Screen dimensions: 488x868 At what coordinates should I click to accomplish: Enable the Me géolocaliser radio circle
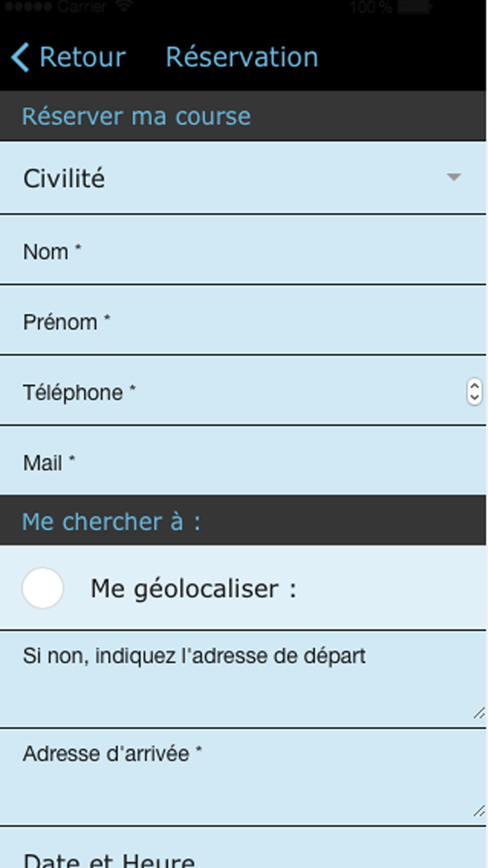click(x=43, y=588)
